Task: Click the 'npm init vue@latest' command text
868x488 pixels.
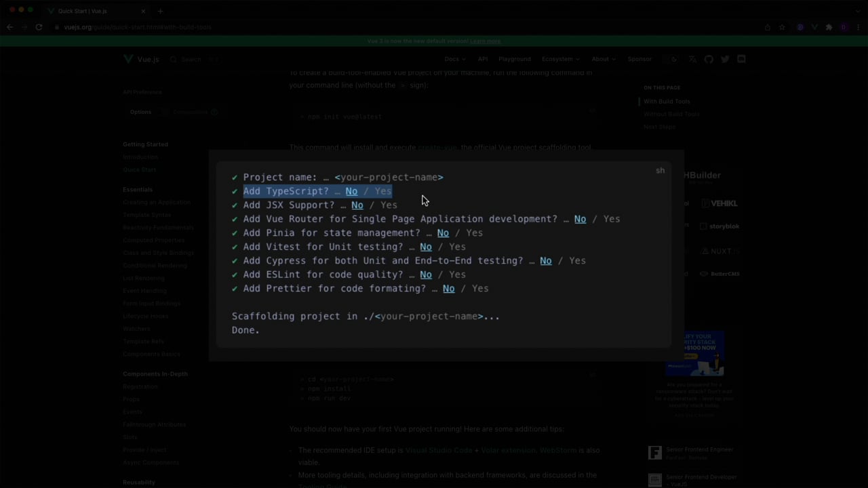Action: [344, 117]
